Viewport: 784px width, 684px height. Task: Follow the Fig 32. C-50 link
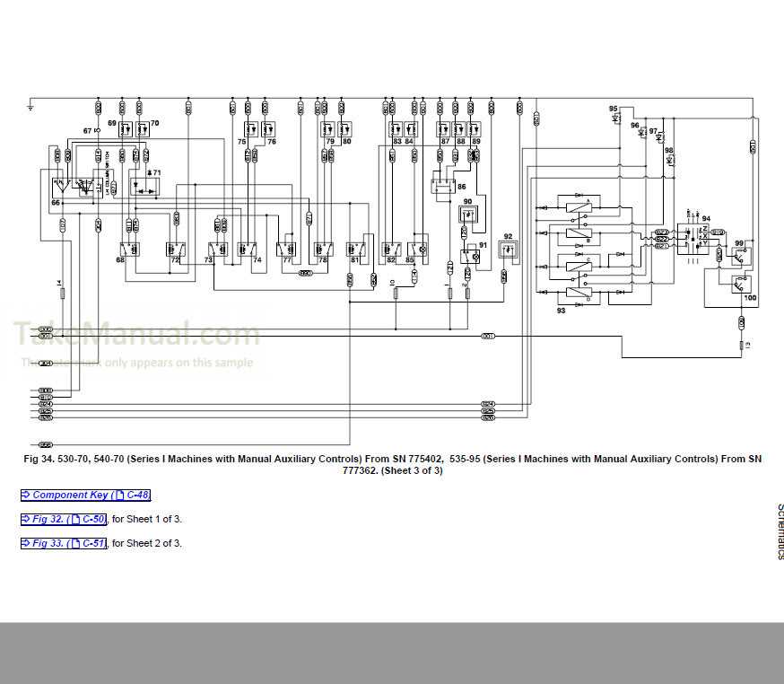point(64,519)
